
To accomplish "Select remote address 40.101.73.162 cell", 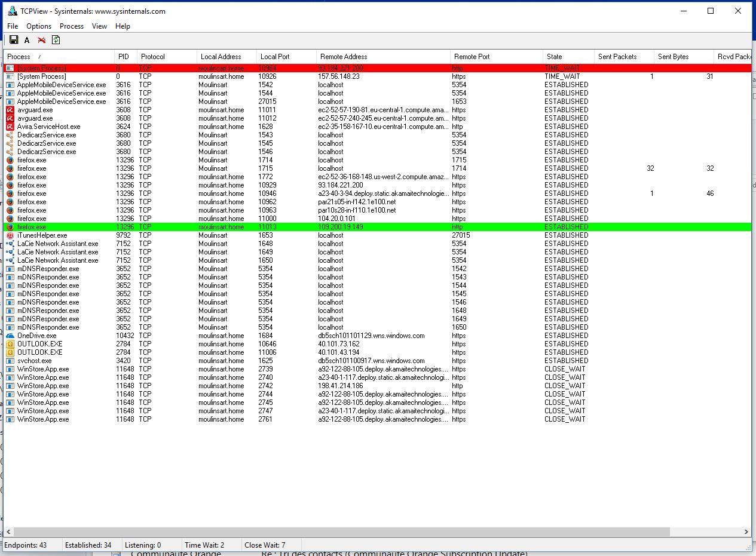I will click(339, 344).
